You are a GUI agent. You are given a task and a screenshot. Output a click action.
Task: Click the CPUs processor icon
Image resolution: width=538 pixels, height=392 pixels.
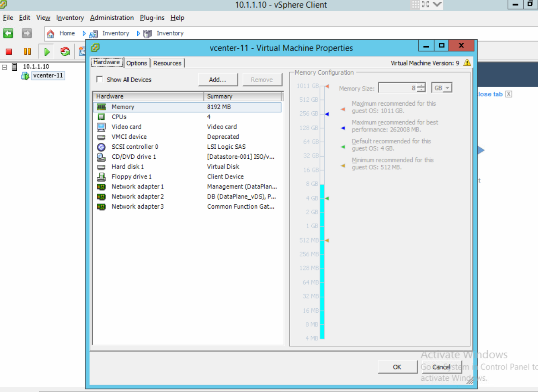tap(101, 117)
